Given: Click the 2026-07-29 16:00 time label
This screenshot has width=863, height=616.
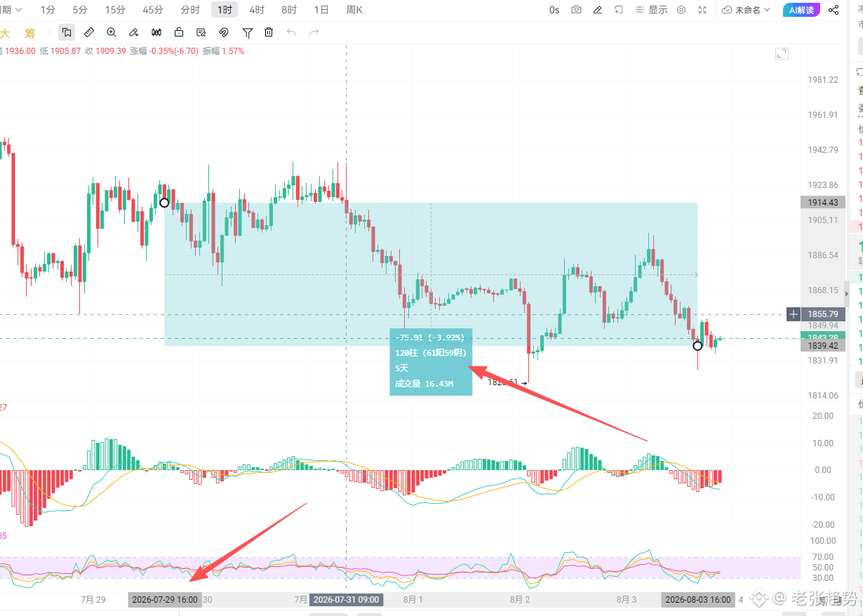Looking at the screenshot, I should [x=165, y=600].
